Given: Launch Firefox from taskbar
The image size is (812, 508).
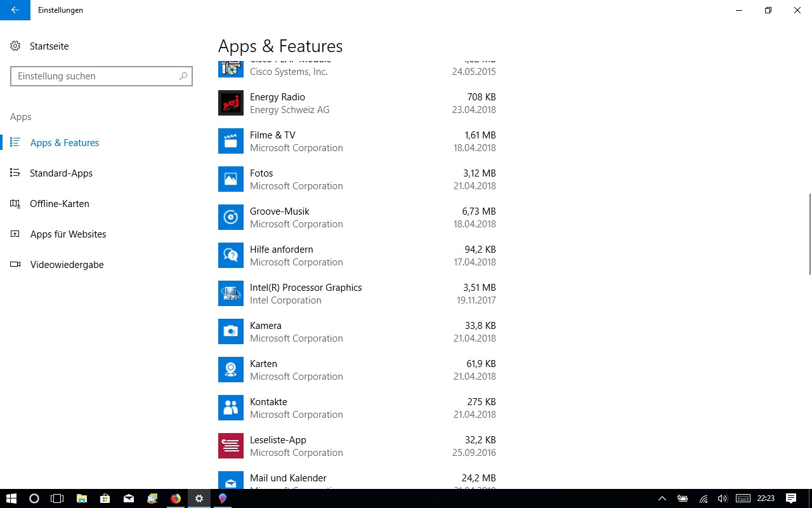Looking at the screenshot, I should coord(176,498).
